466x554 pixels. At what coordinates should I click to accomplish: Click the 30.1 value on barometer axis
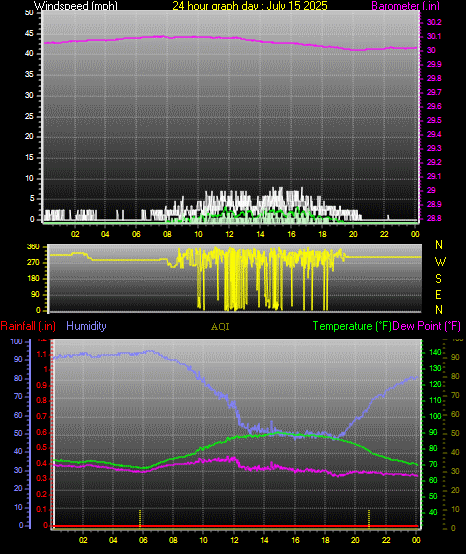[434, 36]
